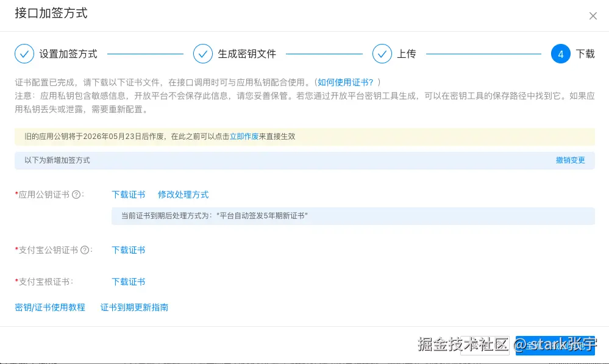This screenshot has height=364, width=609.
Task: Open 密钥/证书使用教程 tutorial link
Action: pyautogui.click(x=50, y=307)
